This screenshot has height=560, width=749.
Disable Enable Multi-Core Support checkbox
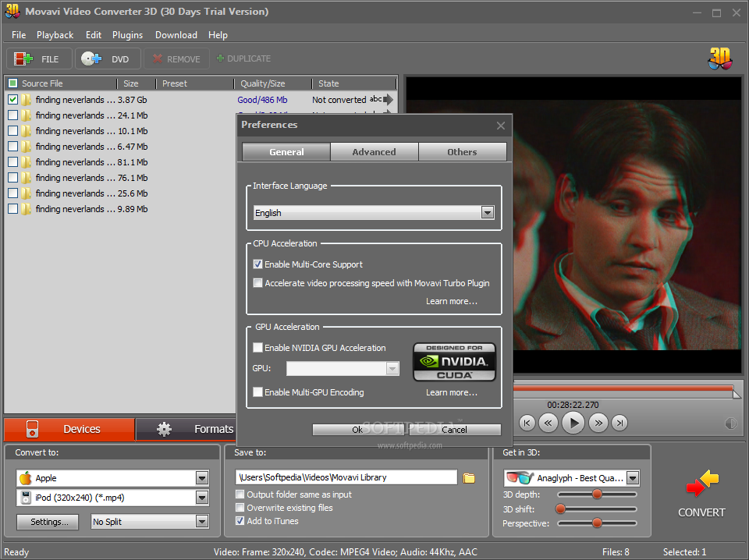point(258,264)
